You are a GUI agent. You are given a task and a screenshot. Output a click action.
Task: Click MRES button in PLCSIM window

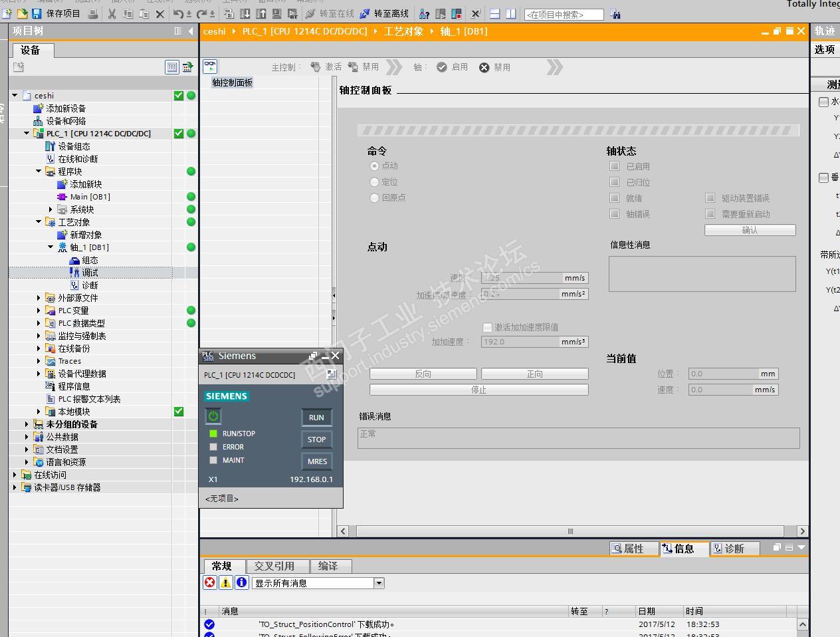pos(317,461)
